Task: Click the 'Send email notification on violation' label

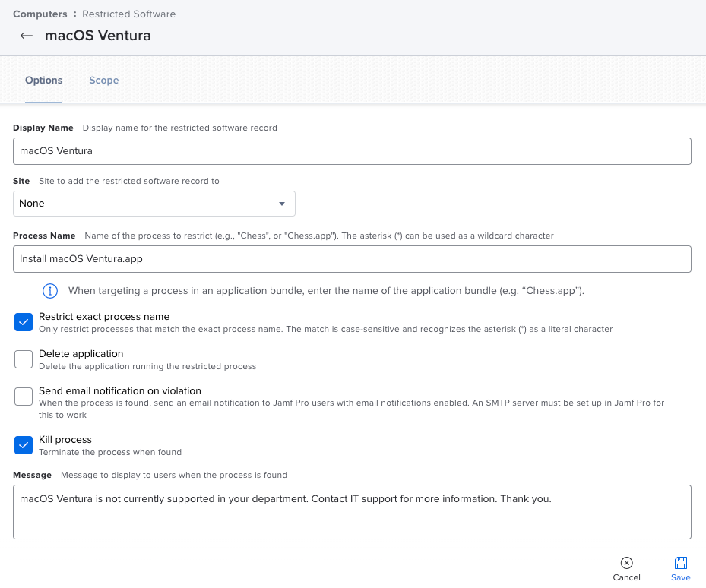Action: (120, 390)
